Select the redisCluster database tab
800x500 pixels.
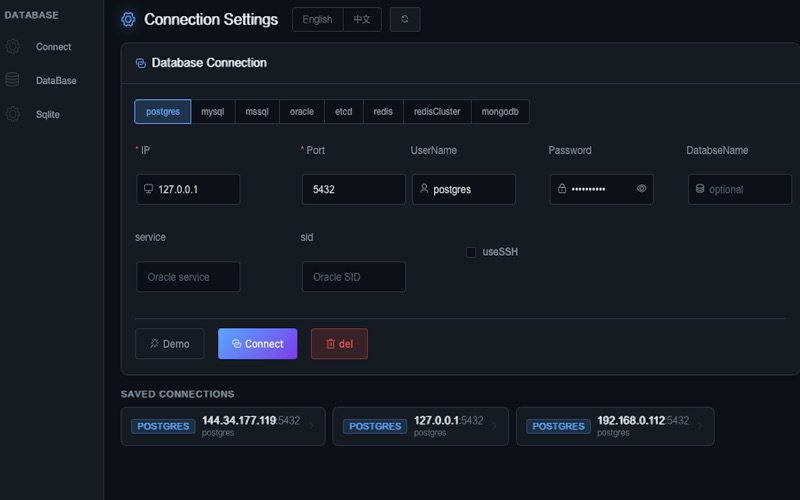tap(437, 111)
